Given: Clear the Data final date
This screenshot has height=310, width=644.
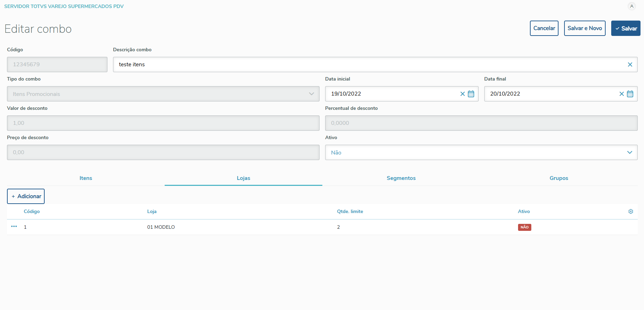Looking at the screenshot, I should pyautogui.click(x=621, y=94).
